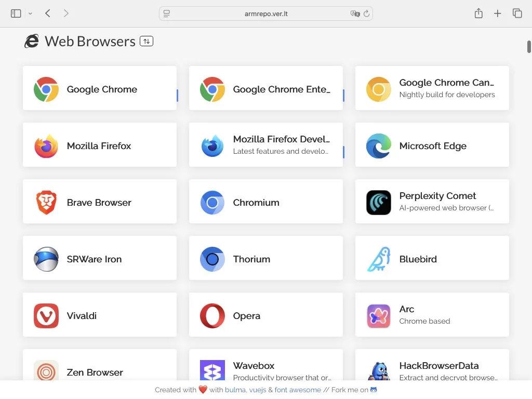This screenshot has height=399, width=532.
Task: Click the Web Browsers heading text
Action: click(90, 42)
